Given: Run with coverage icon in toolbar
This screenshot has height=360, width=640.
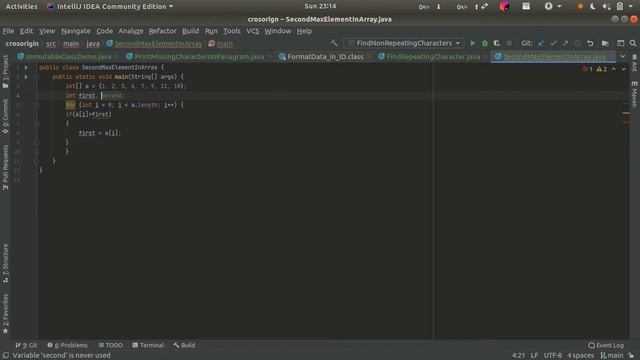Looking at the screenshot, I should click(497, 43).
